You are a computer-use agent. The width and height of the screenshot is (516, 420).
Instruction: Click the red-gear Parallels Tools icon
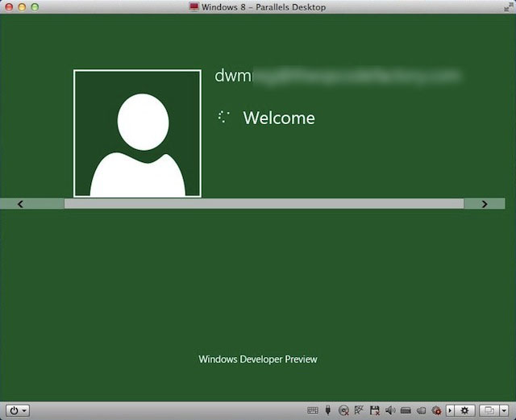tap(436, 410)
